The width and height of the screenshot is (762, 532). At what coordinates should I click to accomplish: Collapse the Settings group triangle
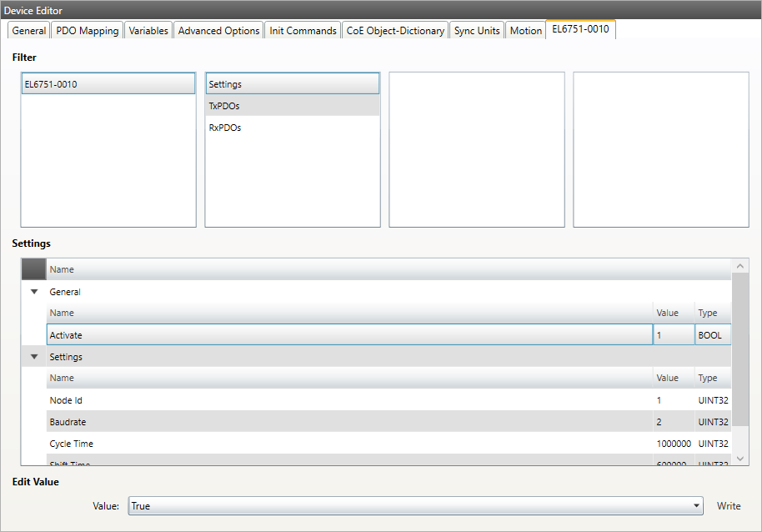pos(34,357)
